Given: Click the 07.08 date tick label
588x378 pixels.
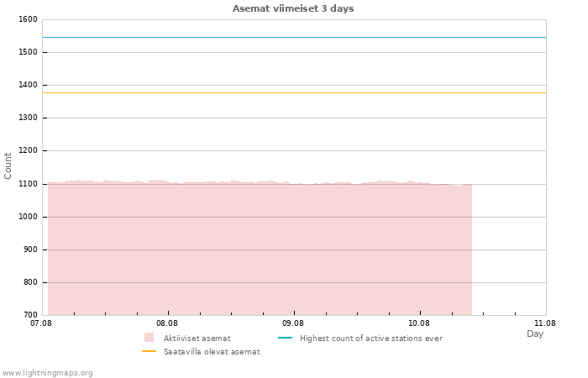Looking at the screenshot, I should [40, 323].
